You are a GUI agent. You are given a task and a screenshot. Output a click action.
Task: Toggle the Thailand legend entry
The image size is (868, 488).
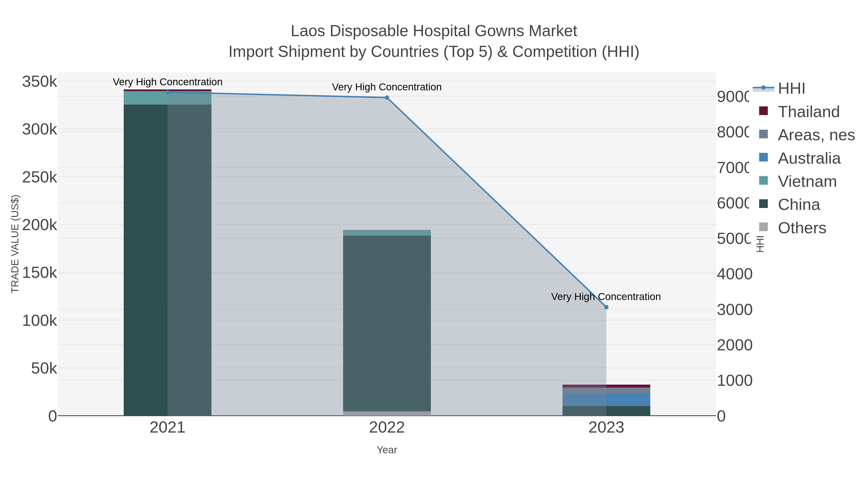coord(799,112)
